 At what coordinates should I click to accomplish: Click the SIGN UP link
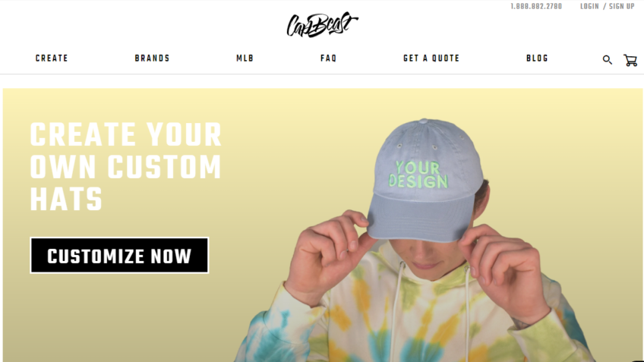(x=622, y=6)
